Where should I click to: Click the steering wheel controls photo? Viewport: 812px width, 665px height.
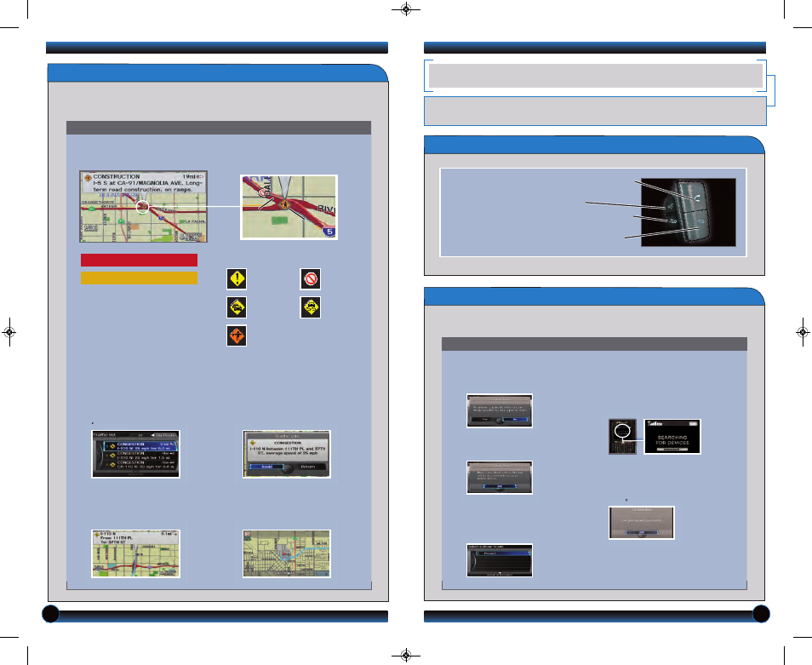pyautogui.click(x=689, y=212)
